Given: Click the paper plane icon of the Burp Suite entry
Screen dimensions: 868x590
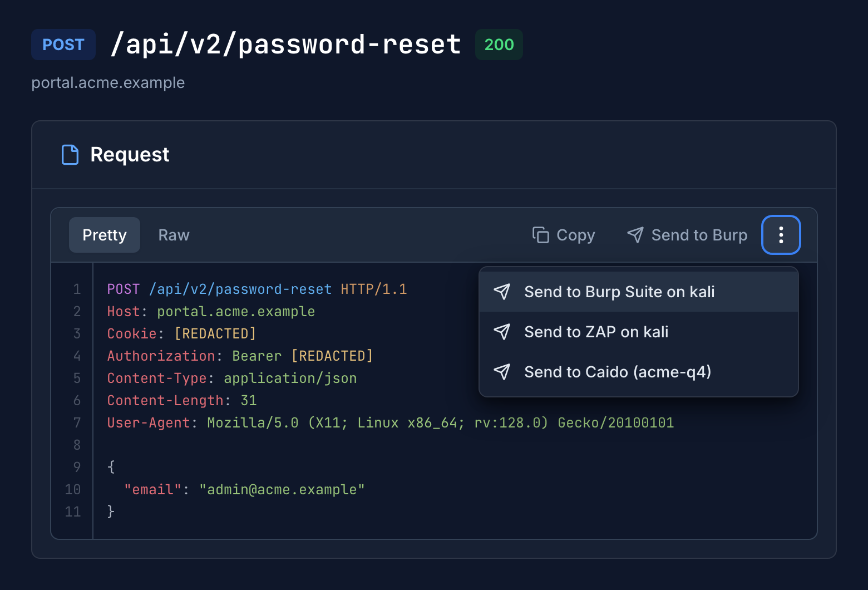Looking at the screenshot, I should pyautogui.click(x=502, y=292).
